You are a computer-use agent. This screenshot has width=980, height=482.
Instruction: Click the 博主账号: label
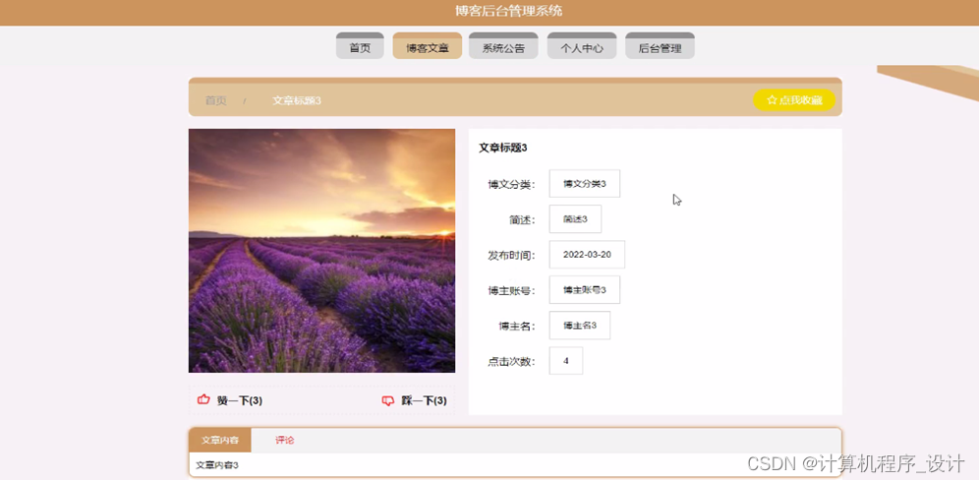[511, 291]
